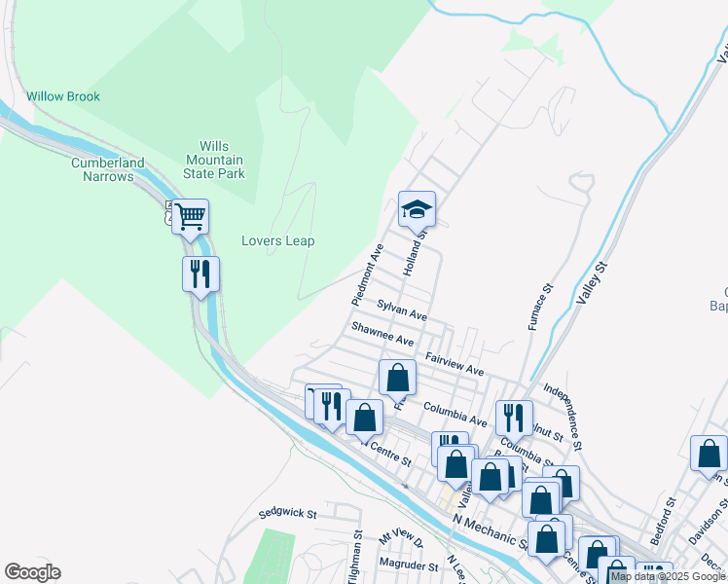Select the shopping bag marker at far right edge
Viewport: 728px width, 584px height.
coord(709,455)
